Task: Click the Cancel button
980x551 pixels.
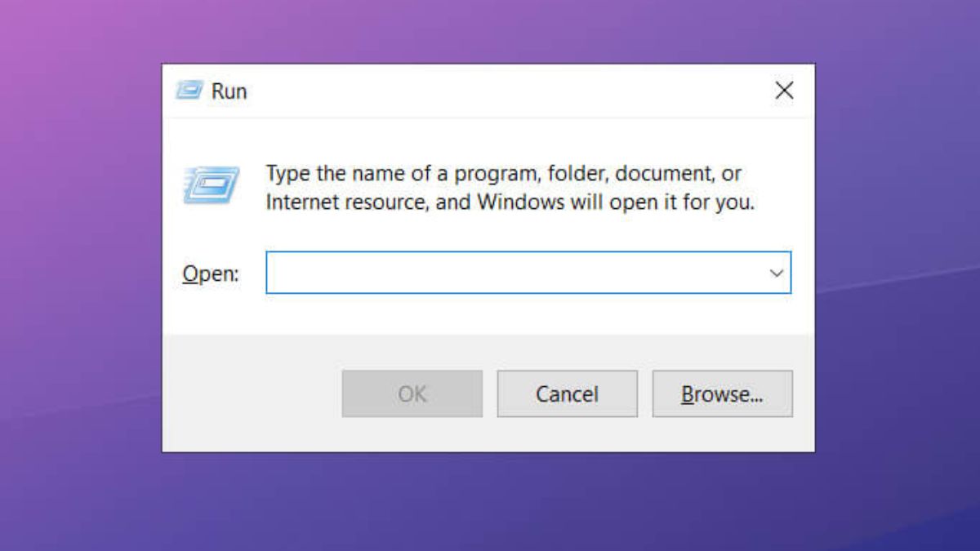Action: click(567, 394)
